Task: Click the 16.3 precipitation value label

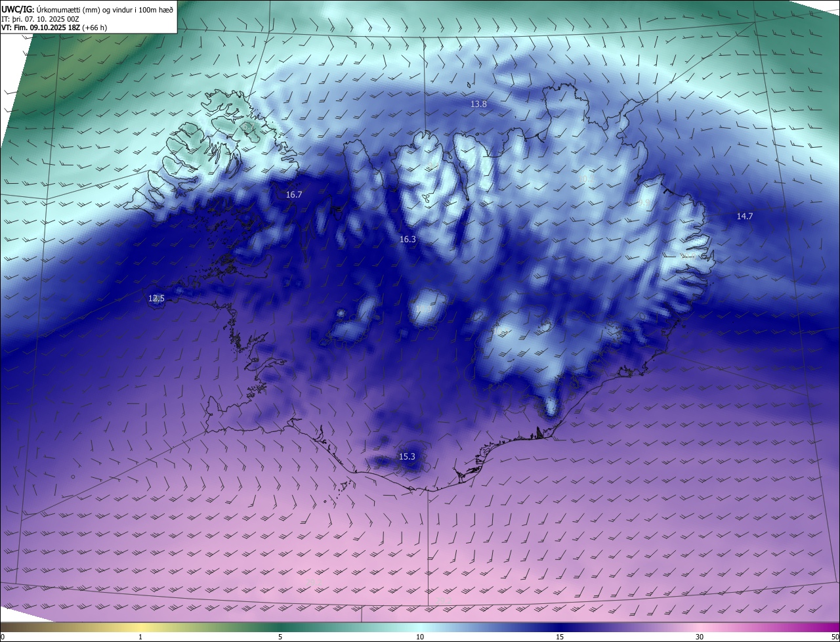Action: coord(408,240)
